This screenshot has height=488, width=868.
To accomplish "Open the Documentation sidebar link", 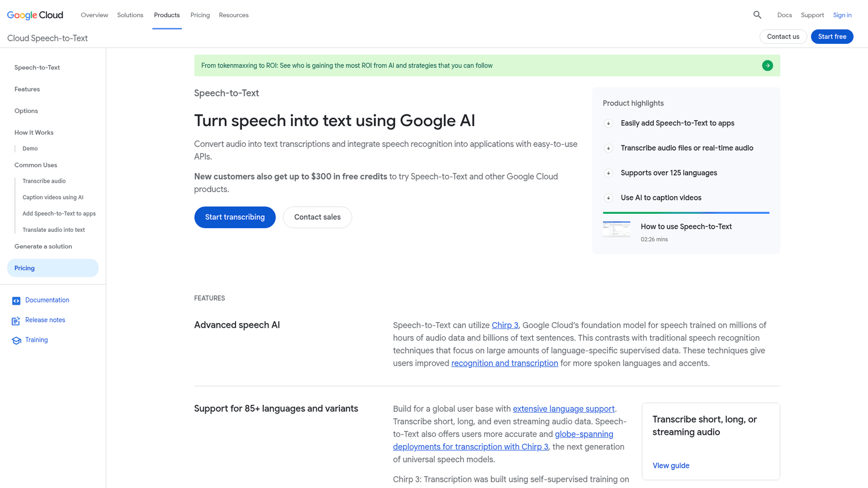I will point(47,300).
